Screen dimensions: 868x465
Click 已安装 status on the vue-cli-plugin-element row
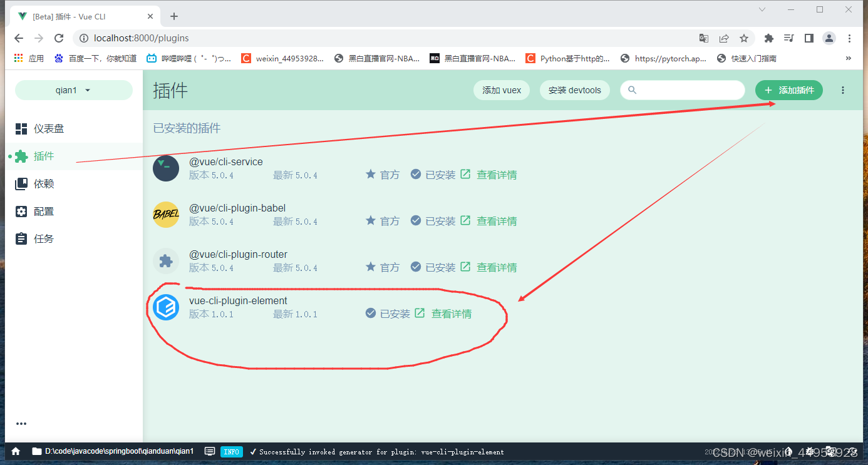[x=395, y=314]
